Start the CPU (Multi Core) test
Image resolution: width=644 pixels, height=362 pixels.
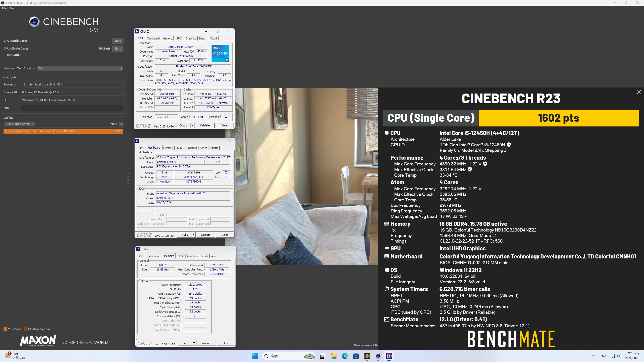tap(117, 41)
